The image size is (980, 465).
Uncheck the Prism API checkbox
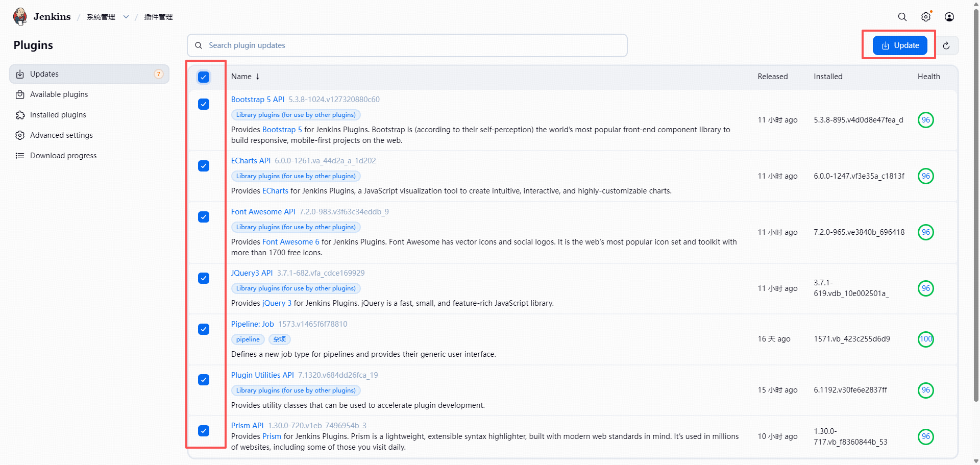click(x=204, y=431)
